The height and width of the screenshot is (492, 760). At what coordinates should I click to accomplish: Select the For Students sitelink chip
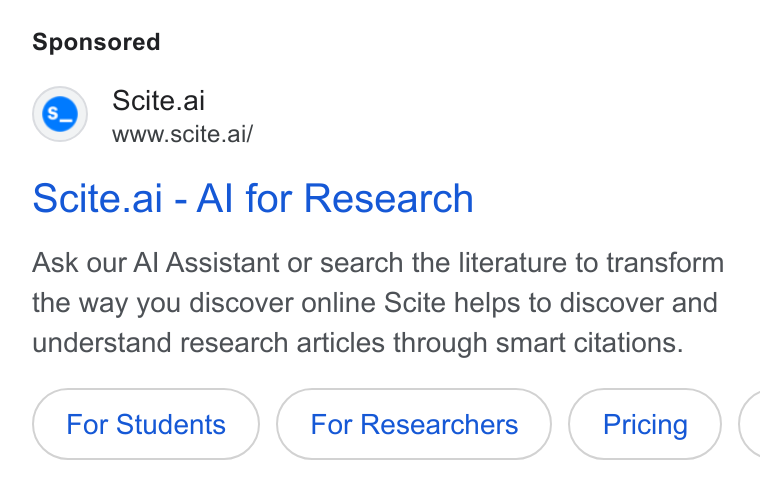point(146,424)
